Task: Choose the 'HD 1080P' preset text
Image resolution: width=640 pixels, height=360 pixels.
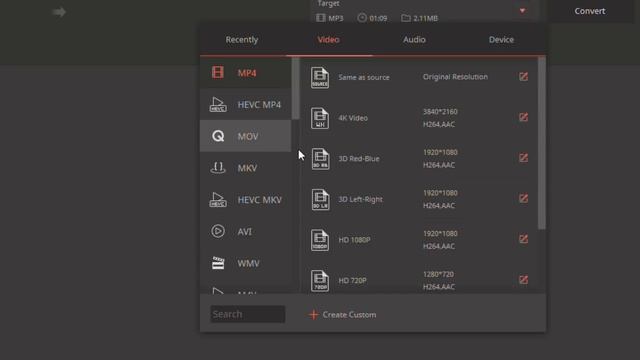Action: (354, 240)
